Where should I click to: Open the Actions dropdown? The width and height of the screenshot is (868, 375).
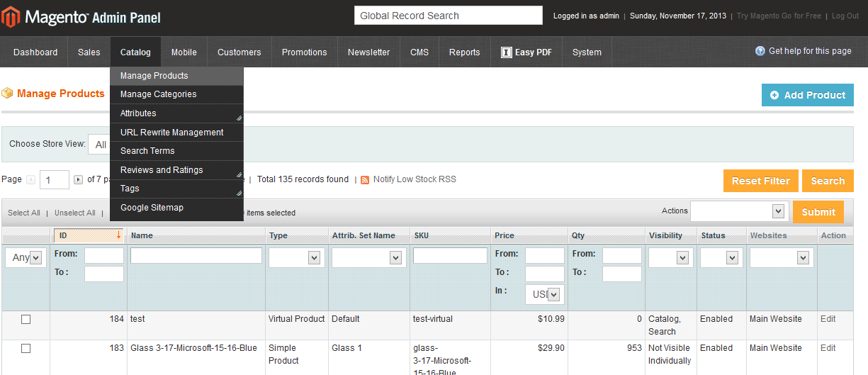(739, 211)
